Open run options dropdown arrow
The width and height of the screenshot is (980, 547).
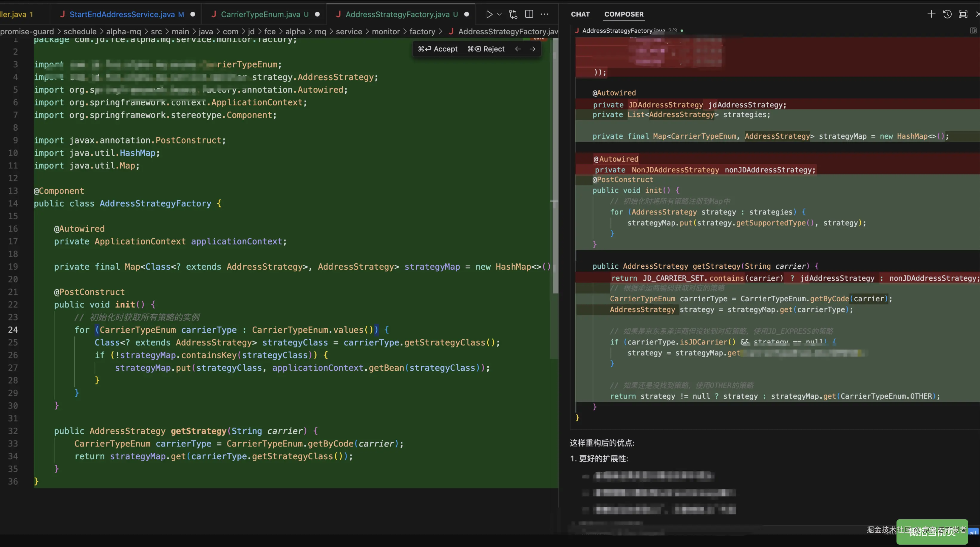[x=500, y=14]
